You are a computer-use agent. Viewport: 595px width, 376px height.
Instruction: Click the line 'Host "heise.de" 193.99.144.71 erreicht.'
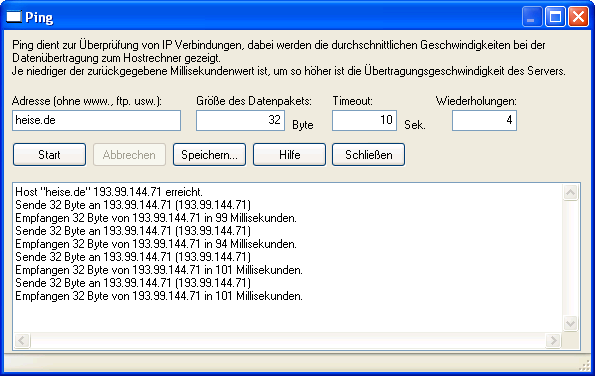click(x=109, y=192)
